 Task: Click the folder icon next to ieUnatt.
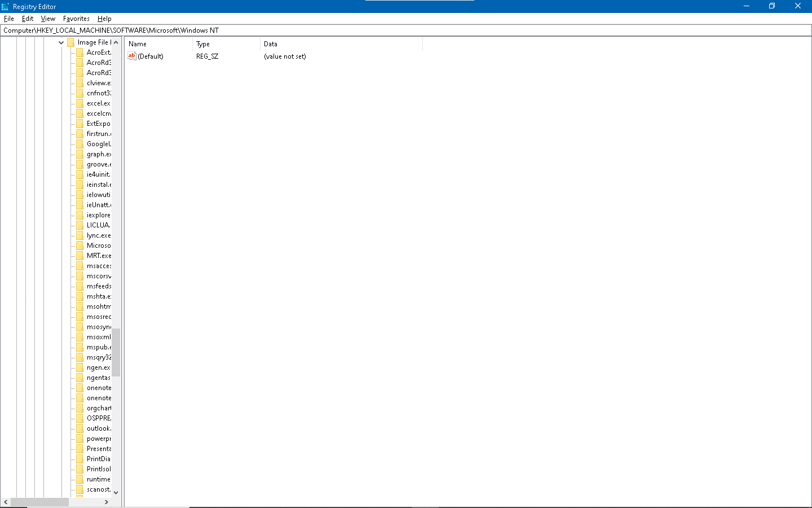pos(80,205)
